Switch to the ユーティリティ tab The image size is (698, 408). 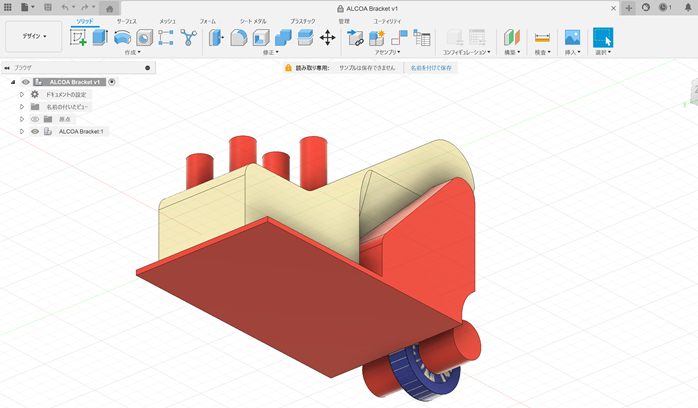coord(387,21)
